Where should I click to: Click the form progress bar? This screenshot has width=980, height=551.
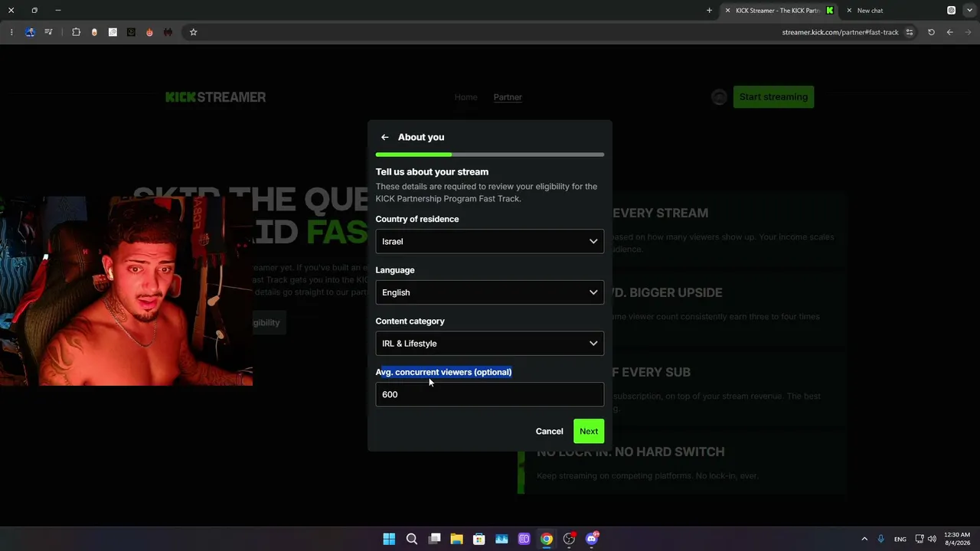tap(489, 155)
